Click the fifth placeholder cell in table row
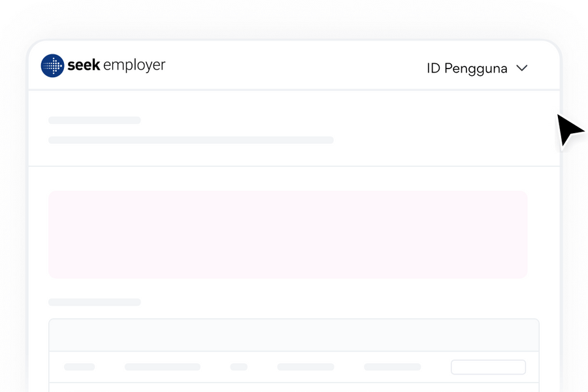The image size is (588, 392). point(392,367)
